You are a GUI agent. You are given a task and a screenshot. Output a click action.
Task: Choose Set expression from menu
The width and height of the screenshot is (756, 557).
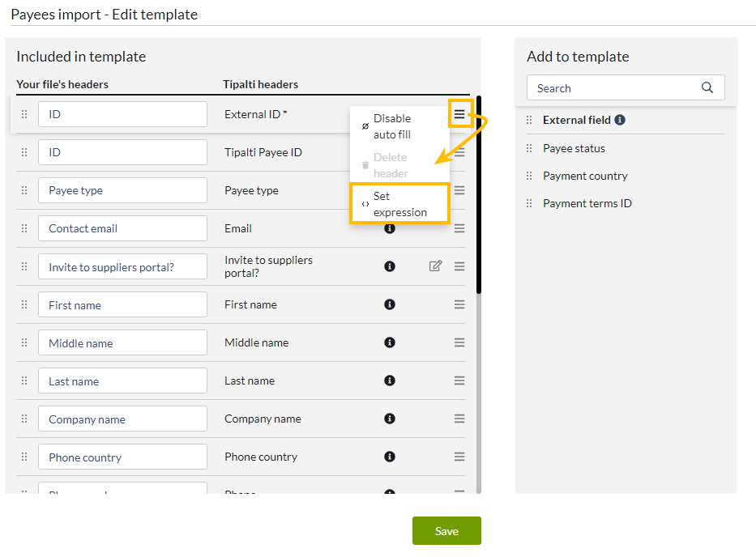pyautogui.click(x=399, y=204)
